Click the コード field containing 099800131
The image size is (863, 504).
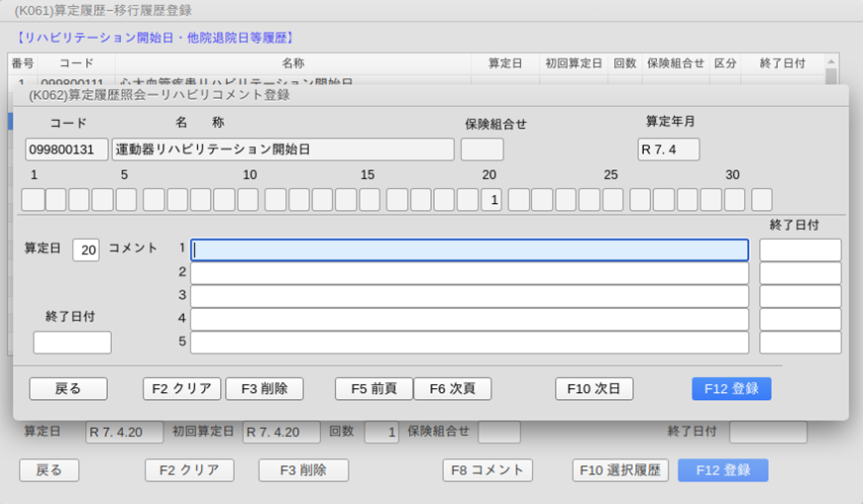[x=66, y=150]
